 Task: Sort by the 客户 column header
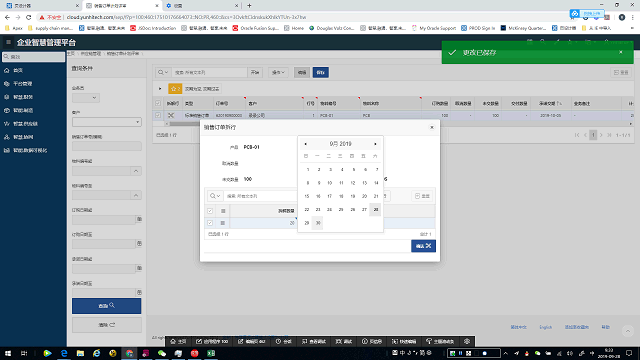(x=253, y=104)
